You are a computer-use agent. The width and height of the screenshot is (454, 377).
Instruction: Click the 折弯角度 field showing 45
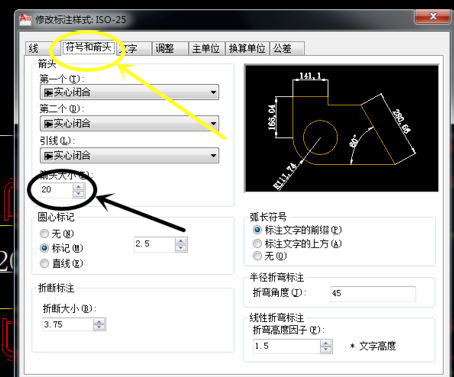tap(373, 294)
